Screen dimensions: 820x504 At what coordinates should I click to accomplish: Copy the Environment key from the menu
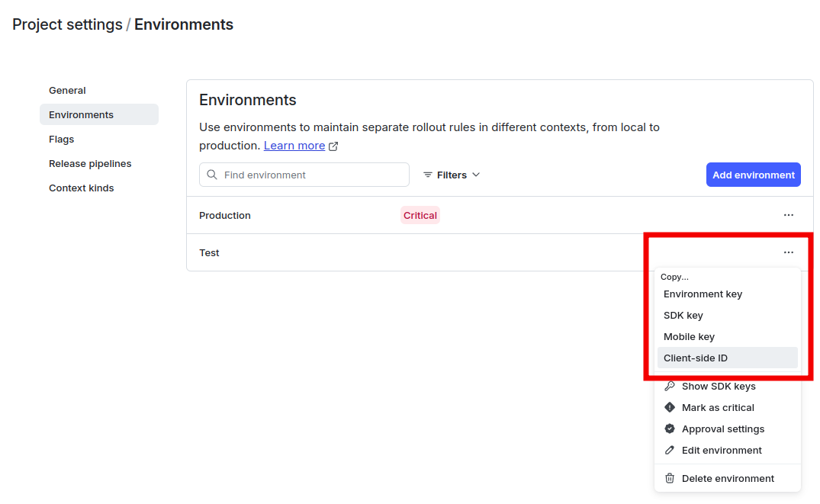click(x=703, y=294)
